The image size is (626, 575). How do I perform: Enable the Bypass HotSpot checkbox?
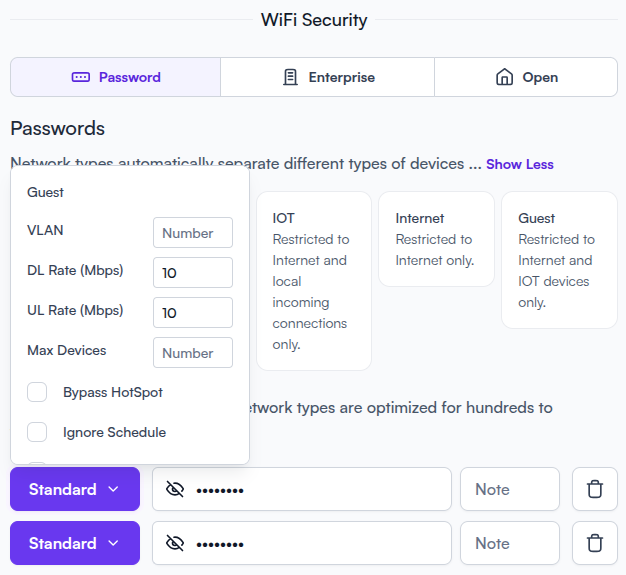click(x=37, y=392)
